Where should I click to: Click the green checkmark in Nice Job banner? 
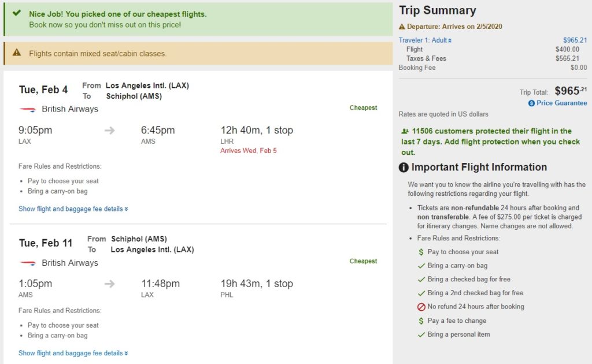point(16,13)
